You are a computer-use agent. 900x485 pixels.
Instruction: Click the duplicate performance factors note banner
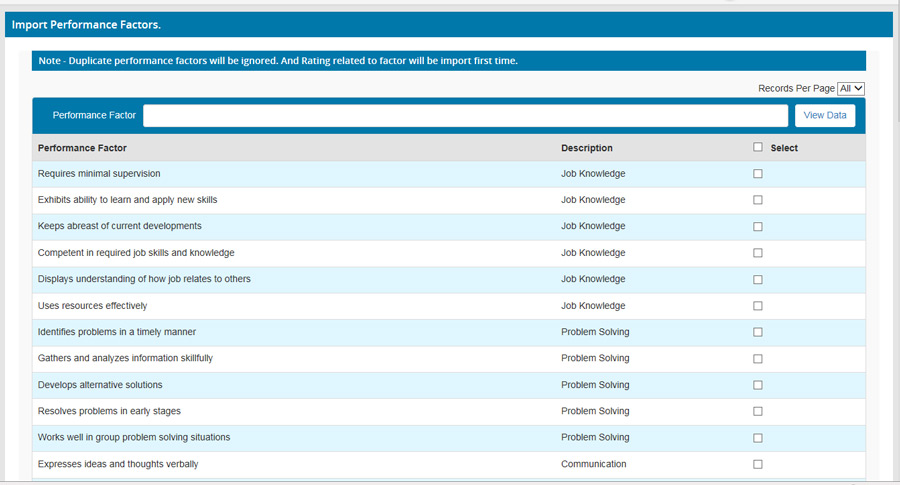click(x=449, y=61)
